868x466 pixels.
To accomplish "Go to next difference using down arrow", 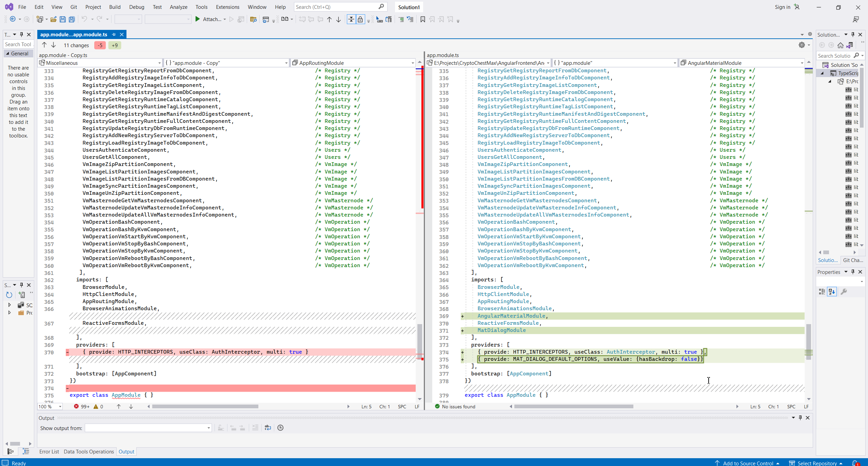I will [x=54, y=45].
